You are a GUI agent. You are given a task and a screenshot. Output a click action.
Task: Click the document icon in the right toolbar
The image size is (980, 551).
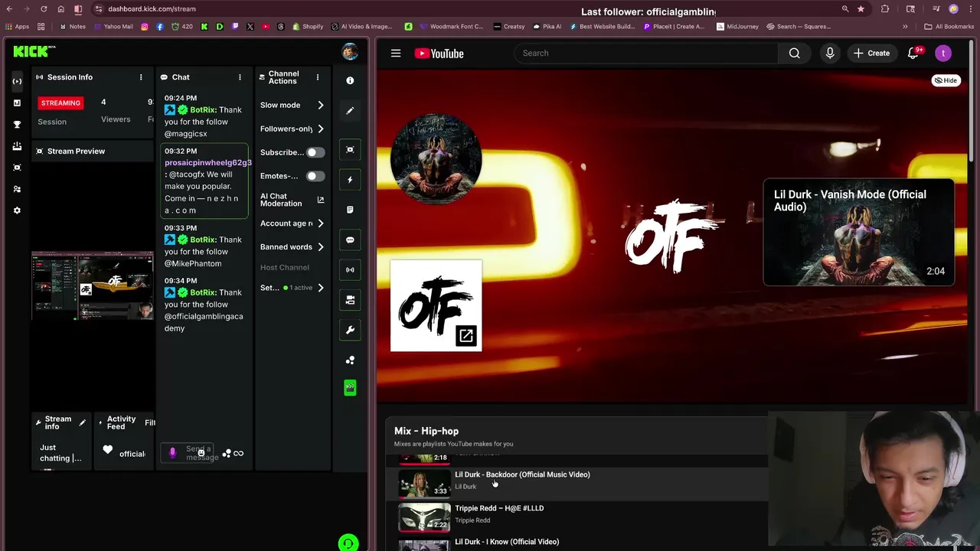(x=350, y=210)
